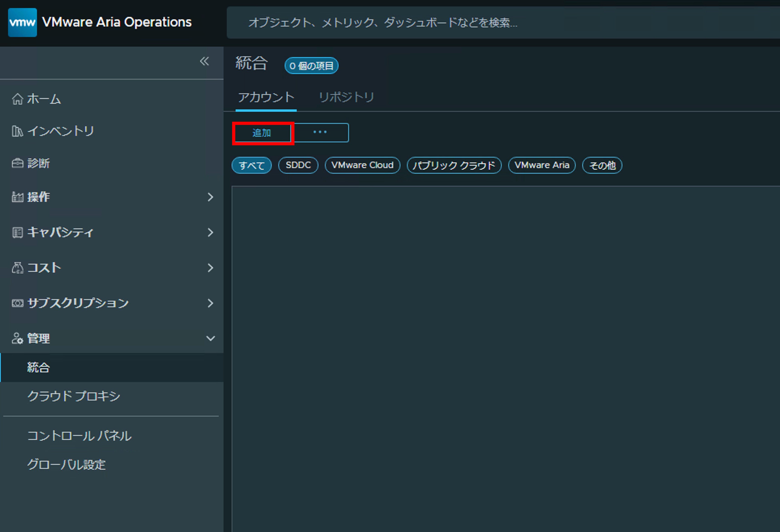This screenshot has width=780, height=532.
Task: Collapse the 管理 section chevron
Action: pos(210,338)
